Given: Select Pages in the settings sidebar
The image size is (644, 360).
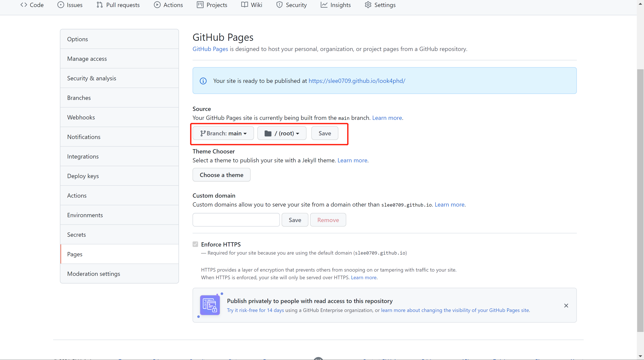Looking at the screenshot, I should pos(119,254).
